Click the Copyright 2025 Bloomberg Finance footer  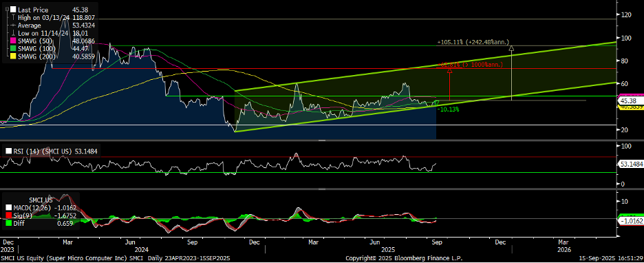[x=404, y=257]
